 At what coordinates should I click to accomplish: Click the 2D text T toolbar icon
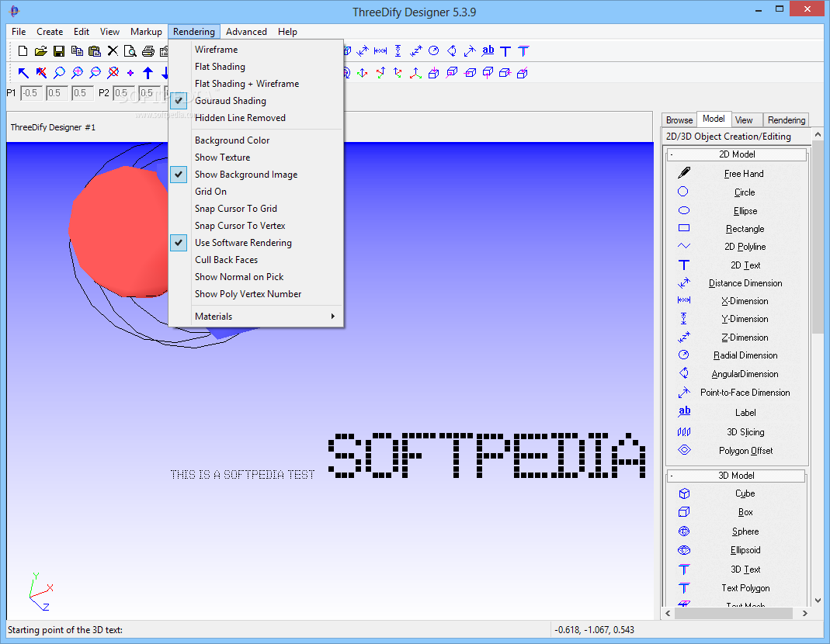click(505, 50)
